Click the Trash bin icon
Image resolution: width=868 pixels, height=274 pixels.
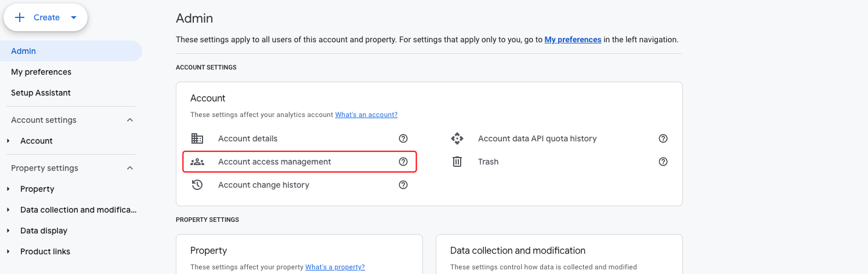pos(457,162)
